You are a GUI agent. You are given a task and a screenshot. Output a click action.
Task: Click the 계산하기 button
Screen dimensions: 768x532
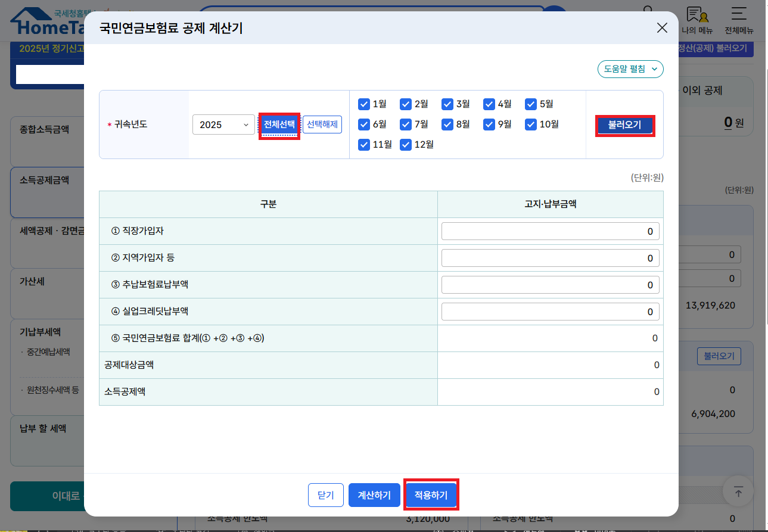[374, 495]
